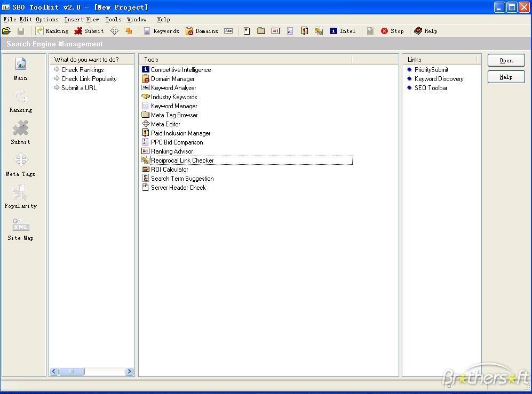
Task: Click the Paid Inclusion Manager toolbar icon
Action: tap(304, 31)
